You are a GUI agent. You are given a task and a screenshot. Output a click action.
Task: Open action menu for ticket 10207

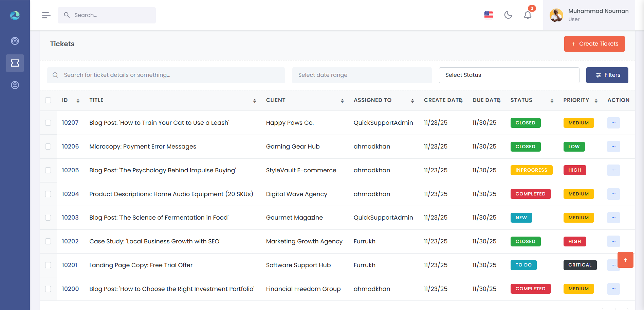[613, 123]
